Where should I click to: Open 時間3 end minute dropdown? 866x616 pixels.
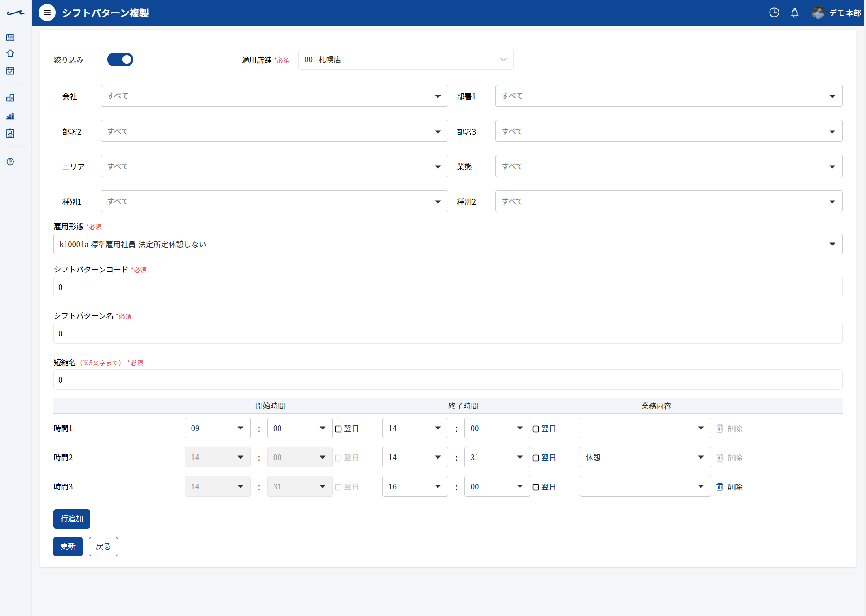pos(497,487)
